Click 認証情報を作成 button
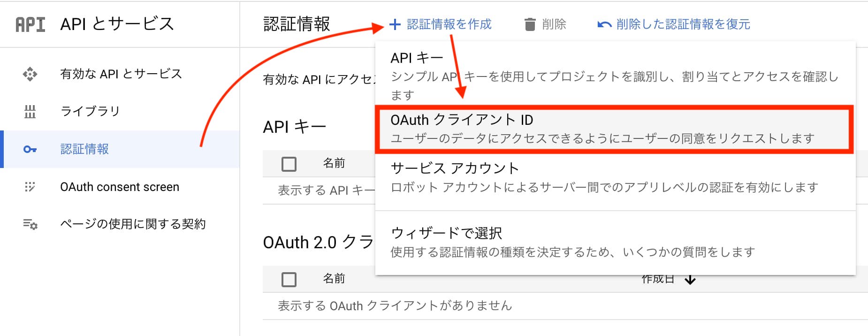 pyautogui.click(x=441, y=24)
